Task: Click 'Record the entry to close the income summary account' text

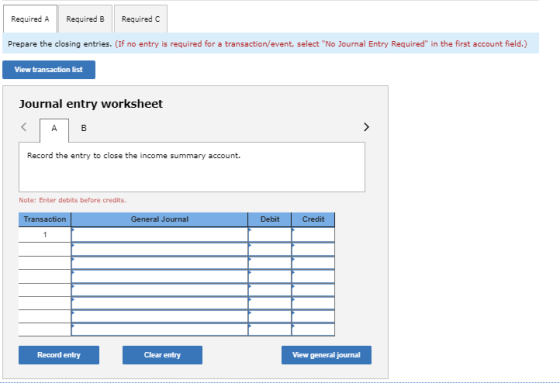Action: click(134, 156)
